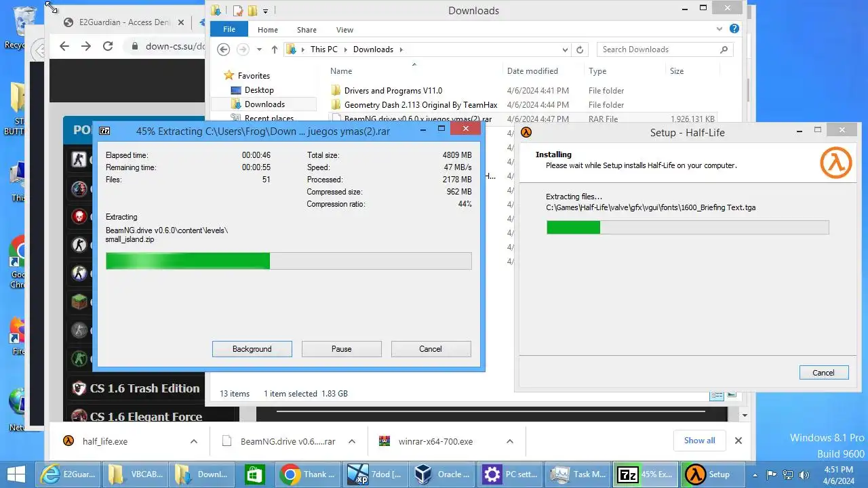Image resolution: width=868 pixels, height=488 pixels.
Task: Open options chevron for winrar-x64-700.exe download
Action: 510,441
